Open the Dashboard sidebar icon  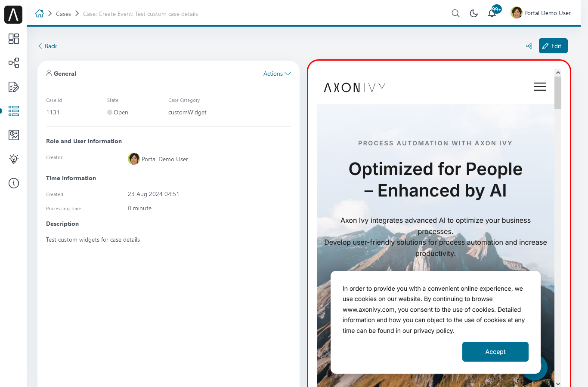coord(14,39)
